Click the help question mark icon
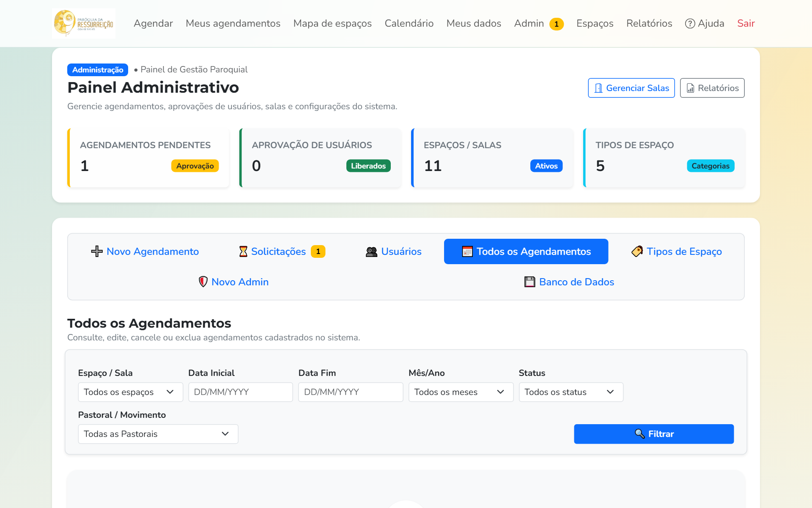Viewport: 812px width, 508px height. click(x=690, y=24)
